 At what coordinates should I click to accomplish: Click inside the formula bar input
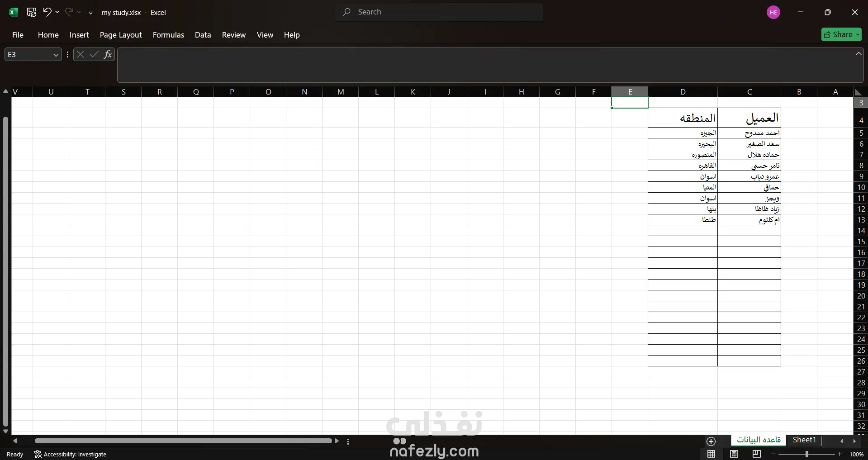(490, 65)
